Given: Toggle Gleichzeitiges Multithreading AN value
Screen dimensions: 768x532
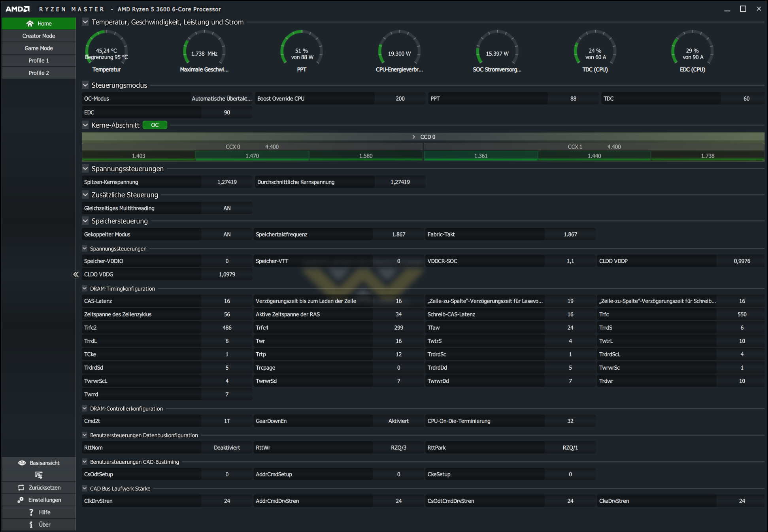Looking at the screenshot, I should click(226, 208).
